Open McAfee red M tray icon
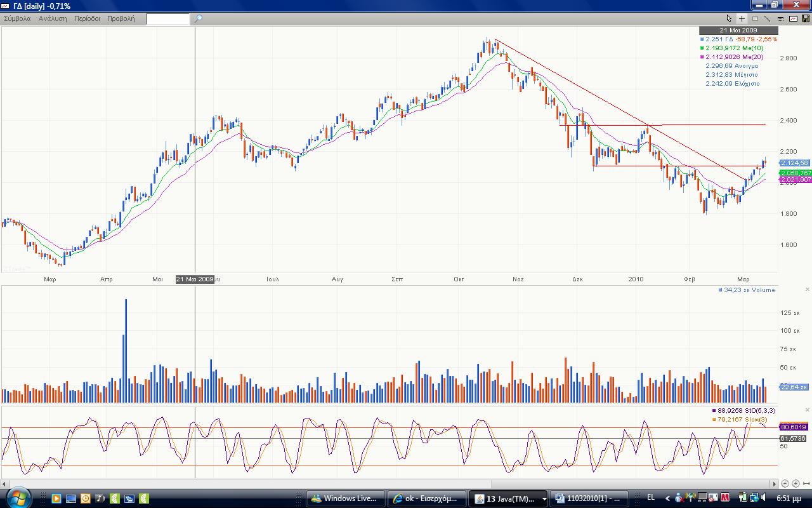 (725, 498)
